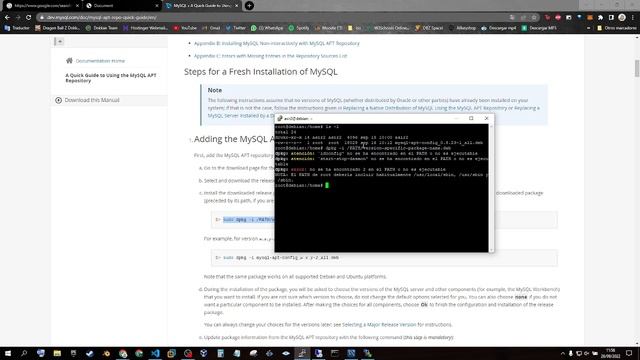Open the Windows Start menu
Screen dimensions: 640x360
[x=8, y=353]
